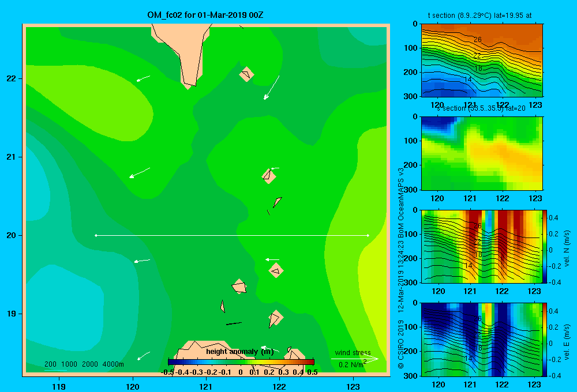The height and width of the screenshot is (392, 577).
Task: Click the 14 isotherm label in temperature section
Action: pyautogui.click(x=468, y=80)
